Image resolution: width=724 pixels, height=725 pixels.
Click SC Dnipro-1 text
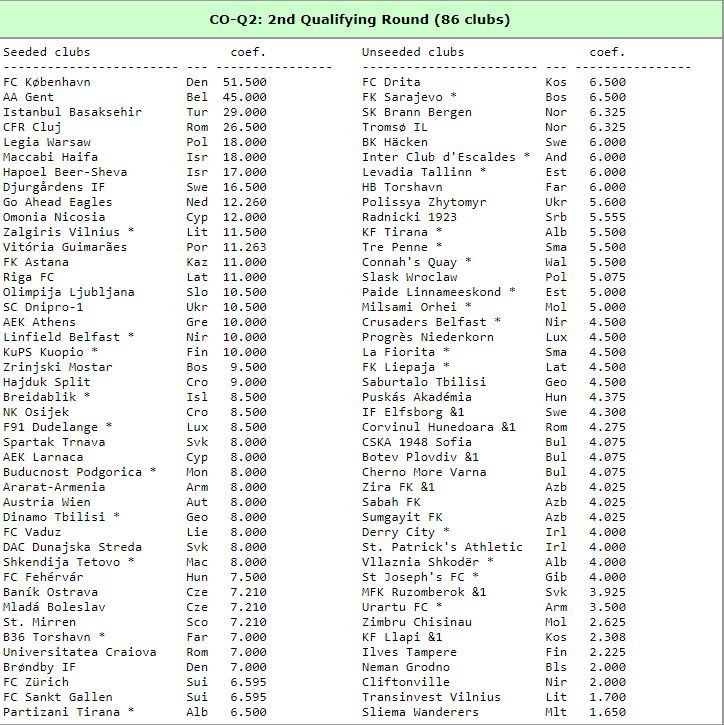[43, 307]
